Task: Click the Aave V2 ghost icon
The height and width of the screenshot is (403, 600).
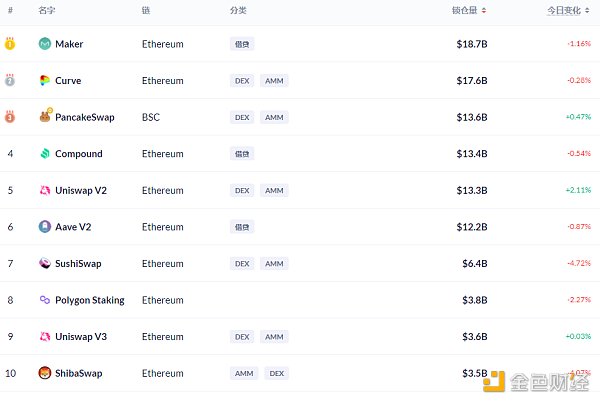Action: (45, 227)
